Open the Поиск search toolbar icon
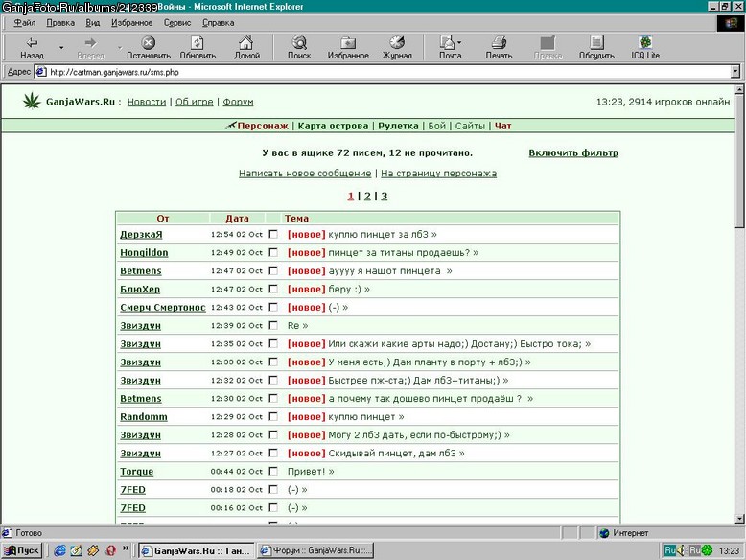Image resolution: width=746 pixels, height=560 pixels. [x=299, y=48]
